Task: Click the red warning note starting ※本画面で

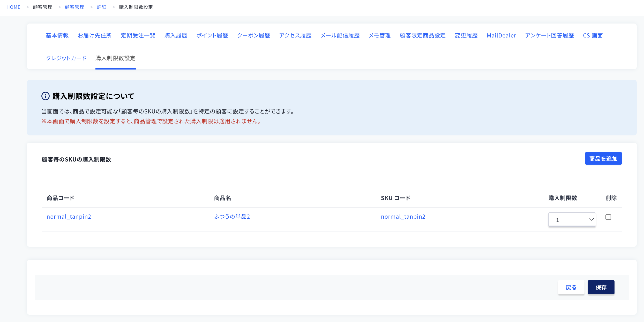Action: tap(151, 121)
